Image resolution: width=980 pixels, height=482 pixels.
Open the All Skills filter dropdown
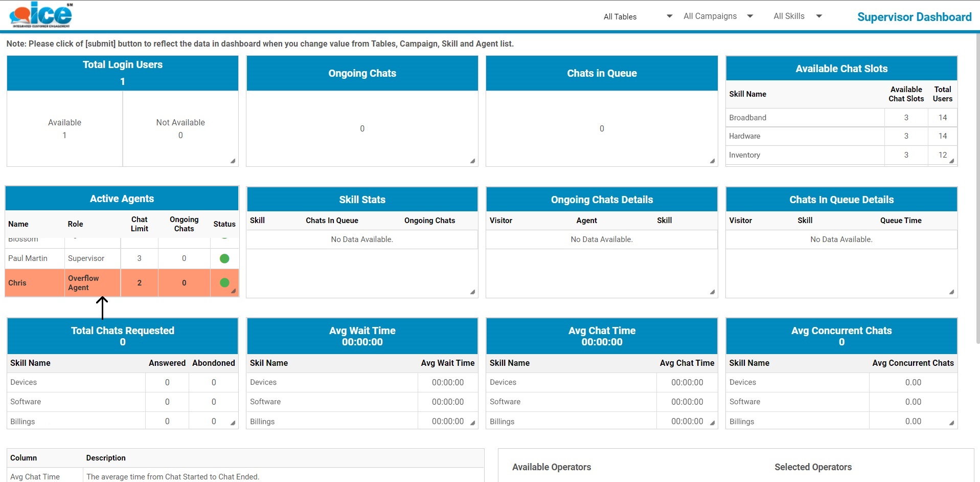[797, 16]
